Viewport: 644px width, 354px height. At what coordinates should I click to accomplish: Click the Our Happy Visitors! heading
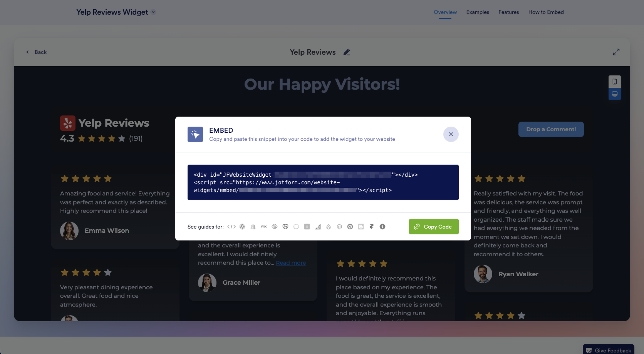click(322, 84)
